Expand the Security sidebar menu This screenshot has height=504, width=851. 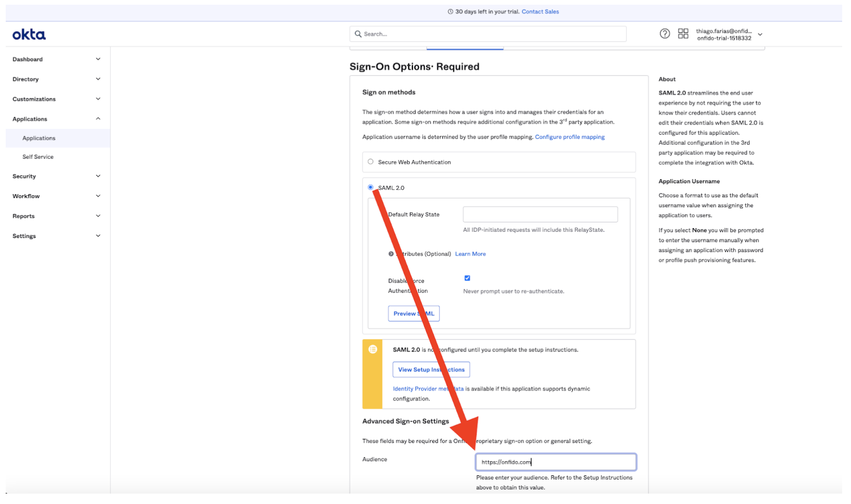[98, 176]
